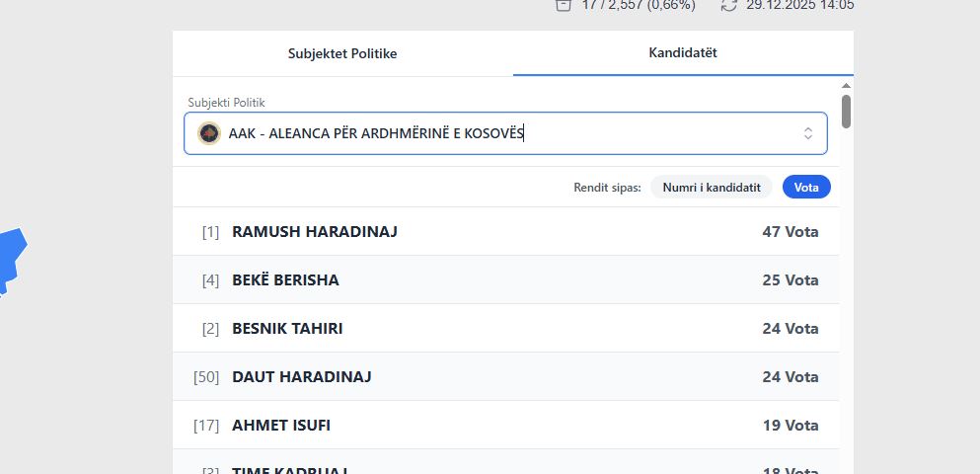Screen dimensions: 980x474
Task: Click the counted polling stations percentage text
Action: click(639, 5)
